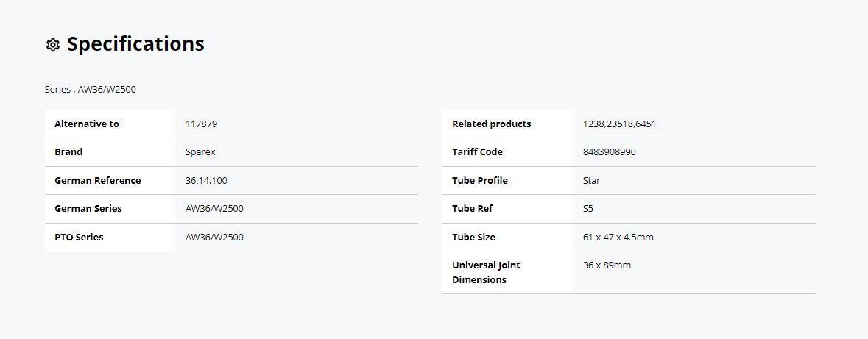Click the Tariff Code label cell
This screenshot has width=868, height=339.
pyautogui.click(x=507, y=152)
